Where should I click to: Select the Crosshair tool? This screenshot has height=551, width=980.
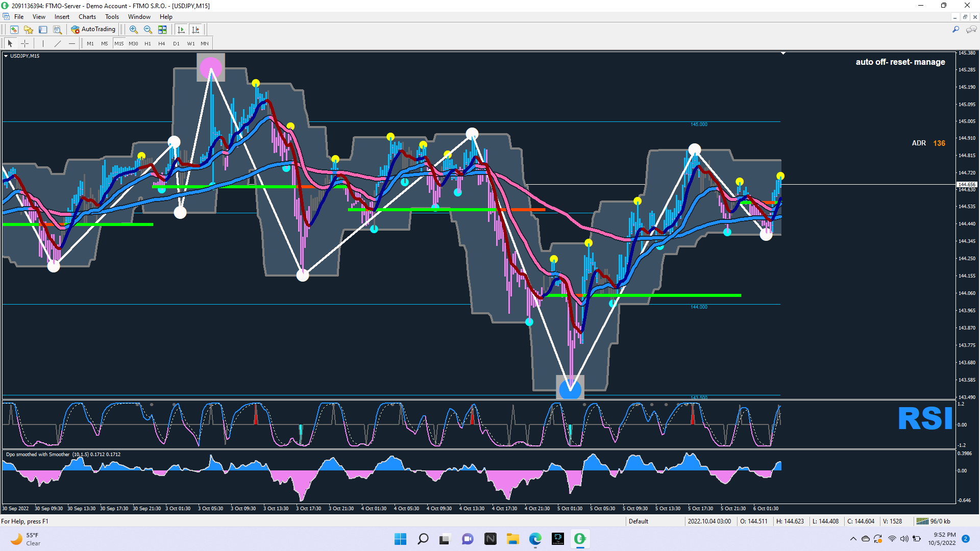pyautogui.click(x=24, y=43)
